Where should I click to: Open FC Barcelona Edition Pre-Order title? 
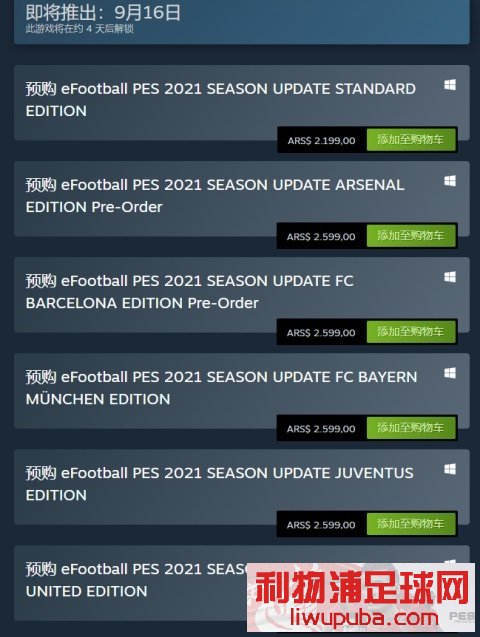[190, 292]
